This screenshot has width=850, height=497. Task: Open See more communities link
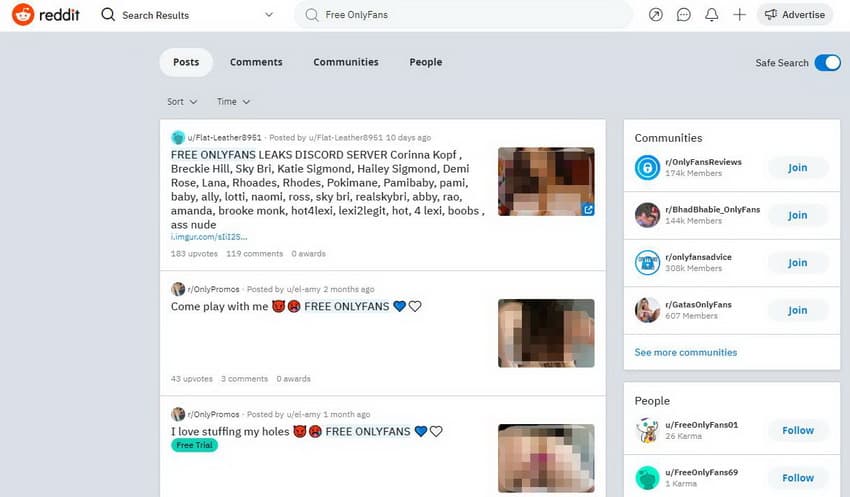click(686, 352)
